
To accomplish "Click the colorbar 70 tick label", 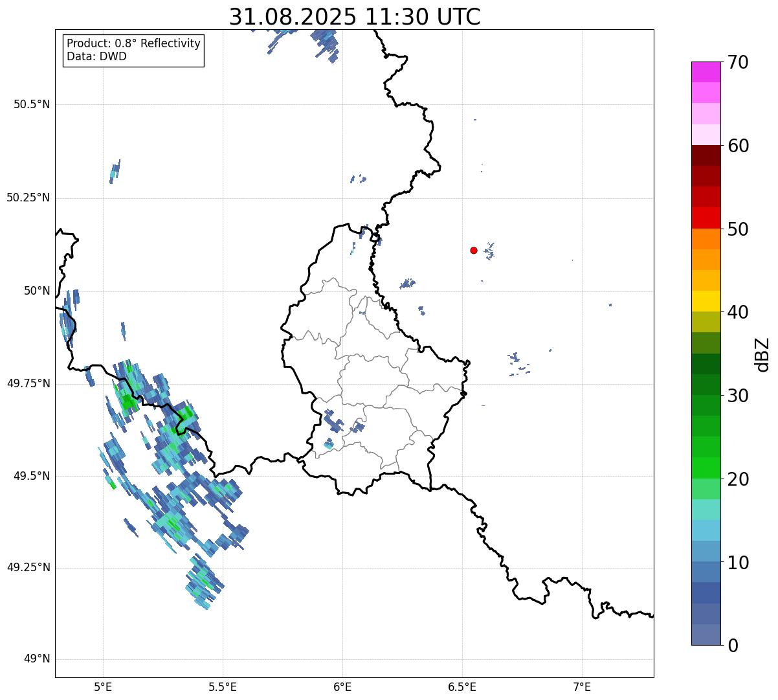I will 738,62.
